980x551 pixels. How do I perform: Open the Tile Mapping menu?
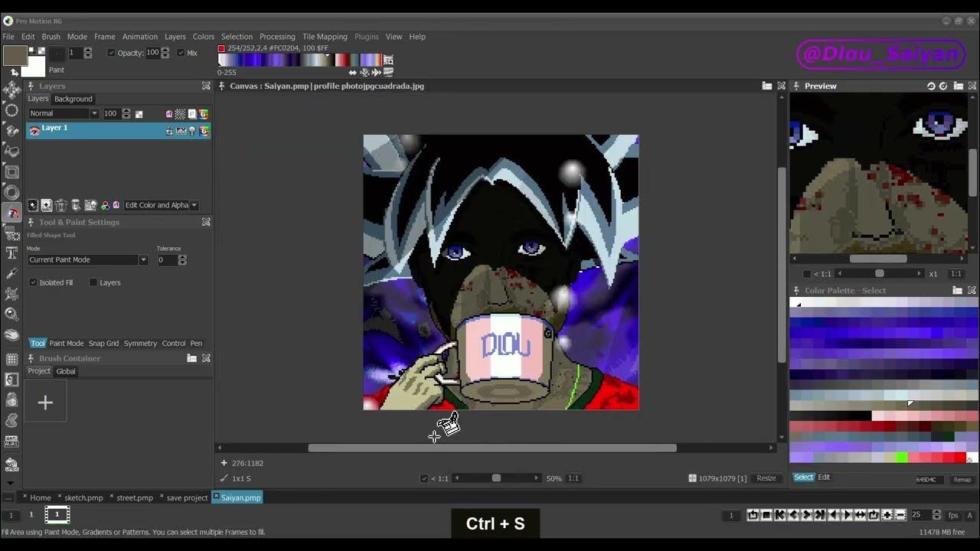pos(325,36)
